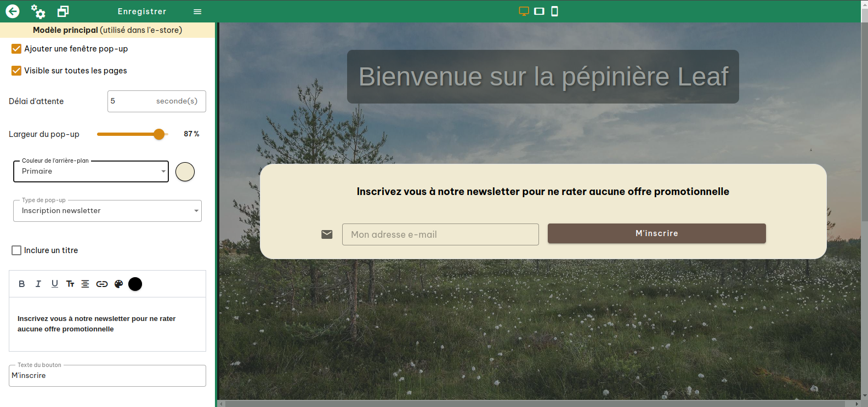Check the Inclure un titre box
Image resolution: width=868 pixels, height=407 pixels.
(16, 250)
